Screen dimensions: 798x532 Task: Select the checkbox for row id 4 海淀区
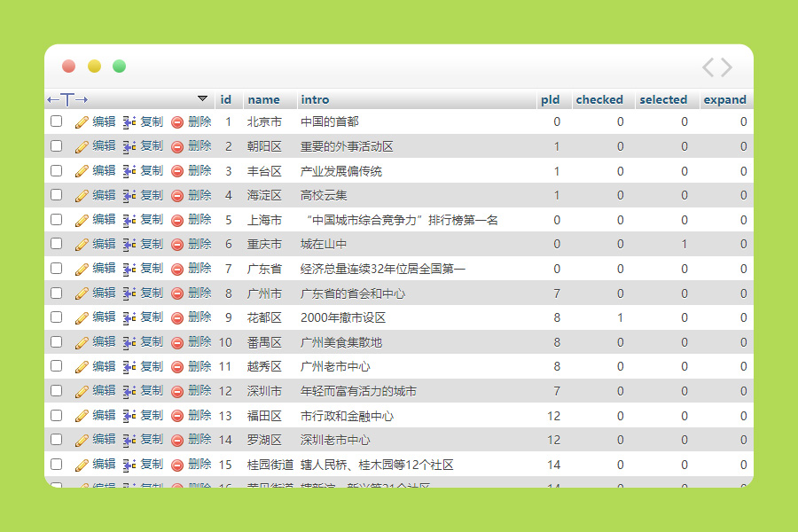57,194
